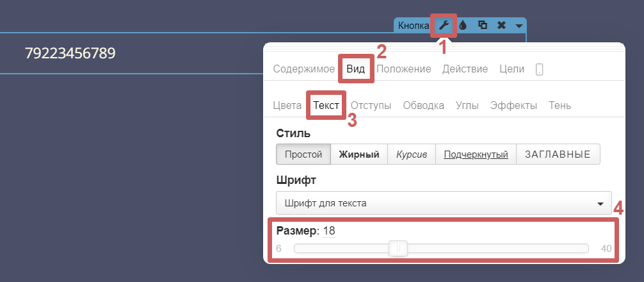The width and height of the screenshot is (644, 282).
Task: Click the X delete icon in the Кнопка toolbar
Action: point(501,26)
